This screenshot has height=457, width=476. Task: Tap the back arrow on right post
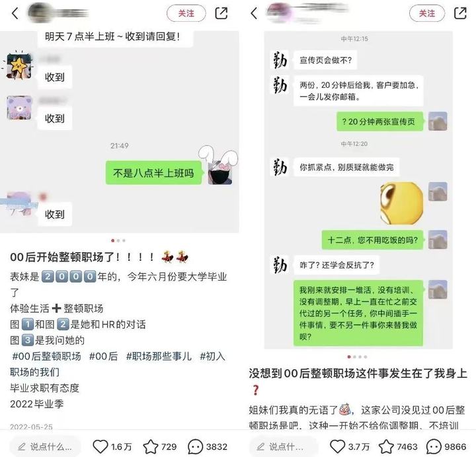254,13
